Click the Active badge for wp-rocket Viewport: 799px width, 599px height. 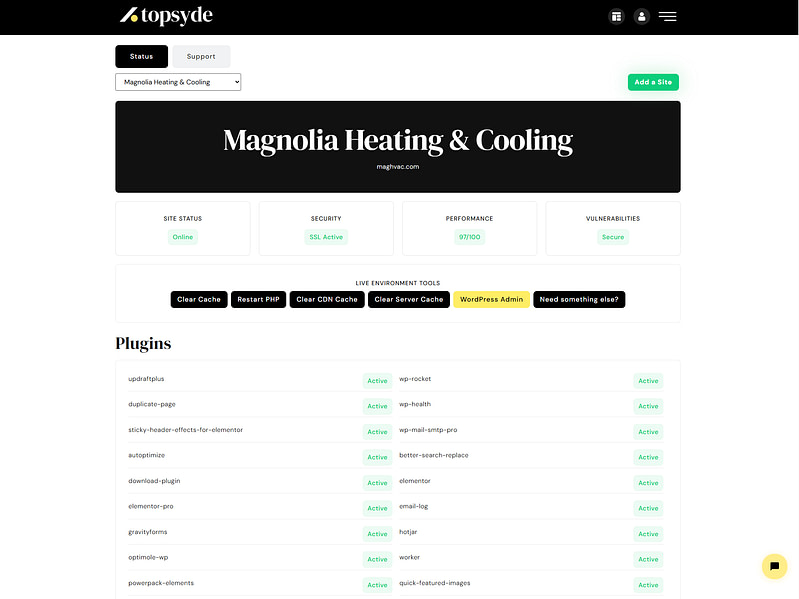click(648, 381)
